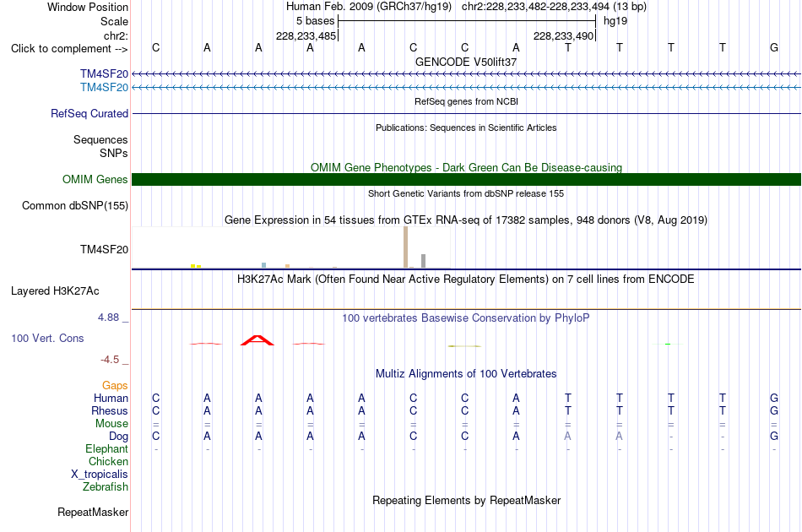Click the Elephant species label
This screenshot has width=802, height=532.
tap(107, 448)
